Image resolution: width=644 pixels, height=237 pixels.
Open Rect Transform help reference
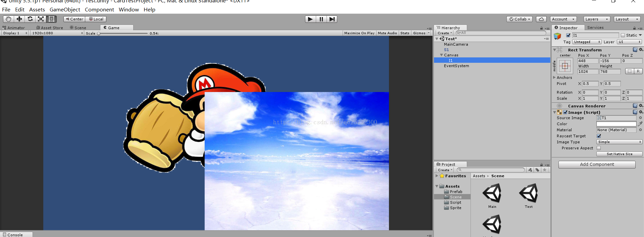click(635, 50)
